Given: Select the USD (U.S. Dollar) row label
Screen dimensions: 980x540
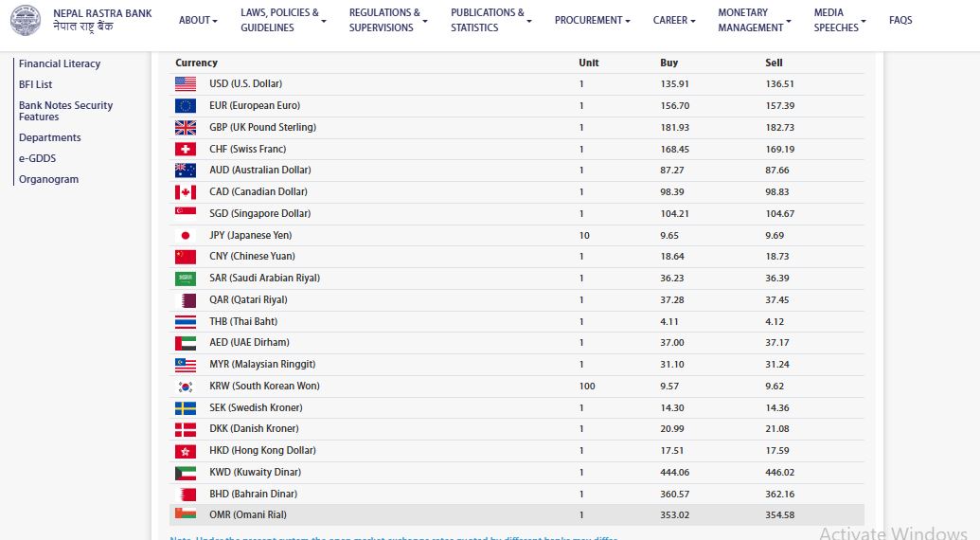Looking at the screenshot, I should point(245,83).
